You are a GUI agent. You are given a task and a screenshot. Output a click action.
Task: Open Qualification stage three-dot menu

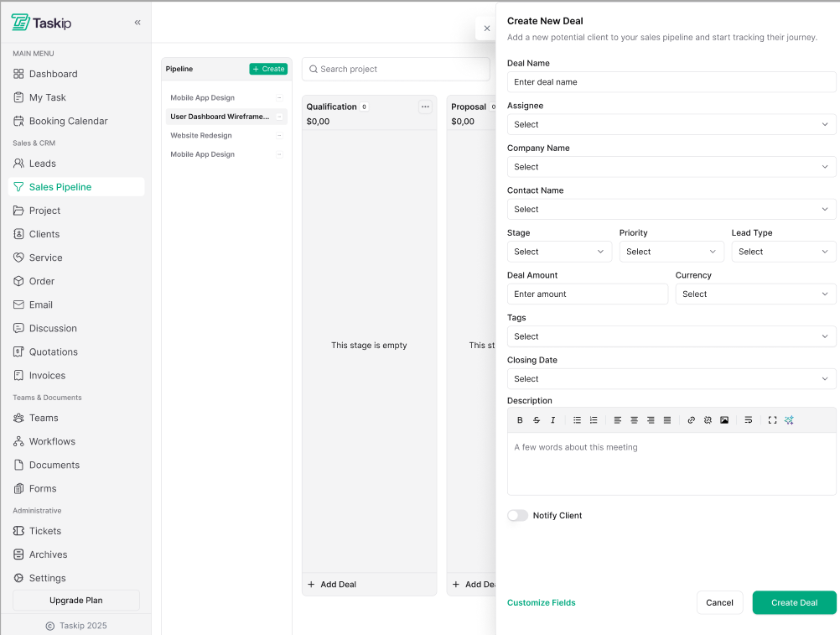pyautogui.click(x=425, y=107)
